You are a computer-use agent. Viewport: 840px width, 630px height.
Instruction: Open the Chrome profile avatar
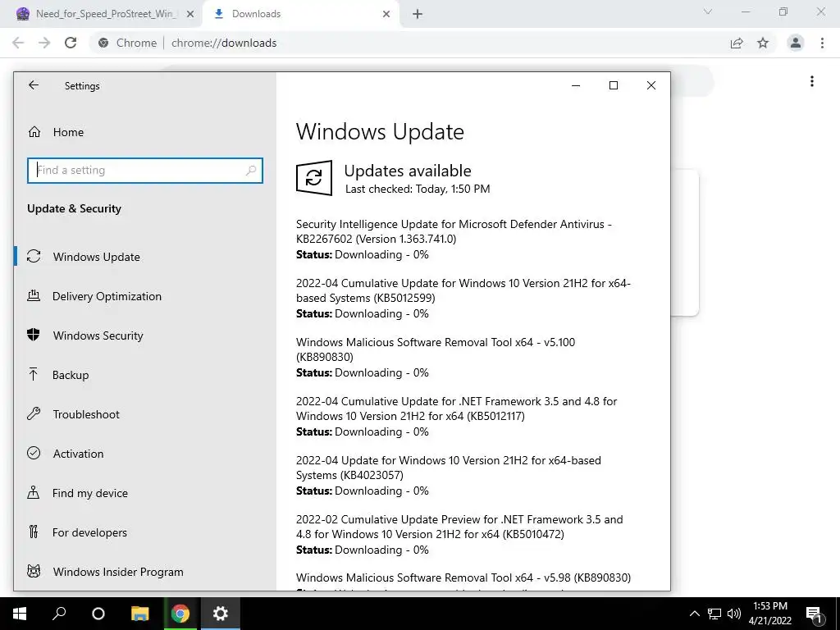[796, 43]
